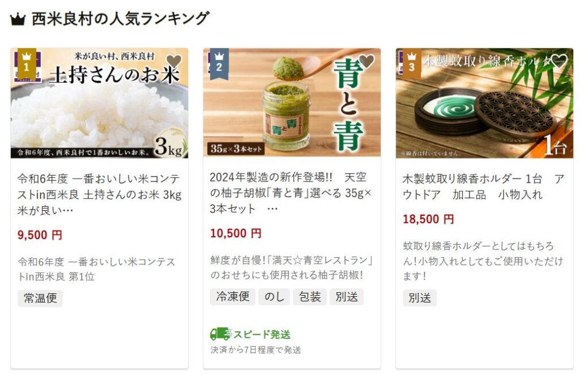Screen dimensions: 588x375
Task: Click the rank 3 crown badge
Action: tap(412, 64)
